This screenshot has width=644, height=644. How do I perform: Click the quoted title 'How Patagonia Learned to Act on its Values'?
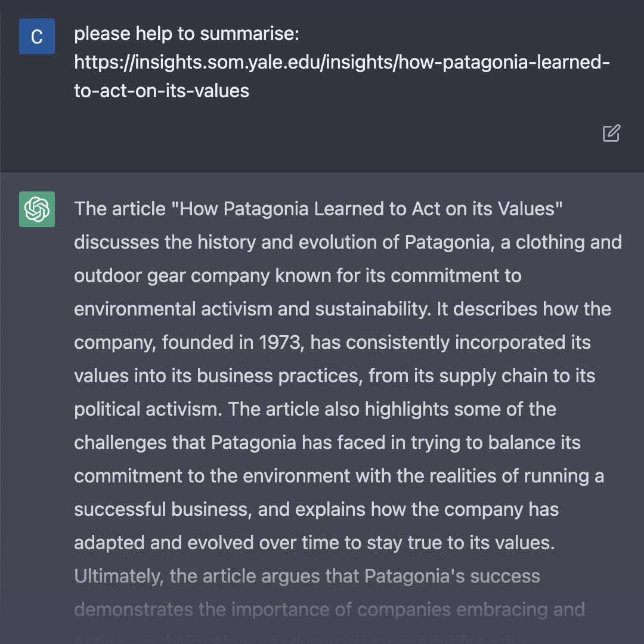367,209
